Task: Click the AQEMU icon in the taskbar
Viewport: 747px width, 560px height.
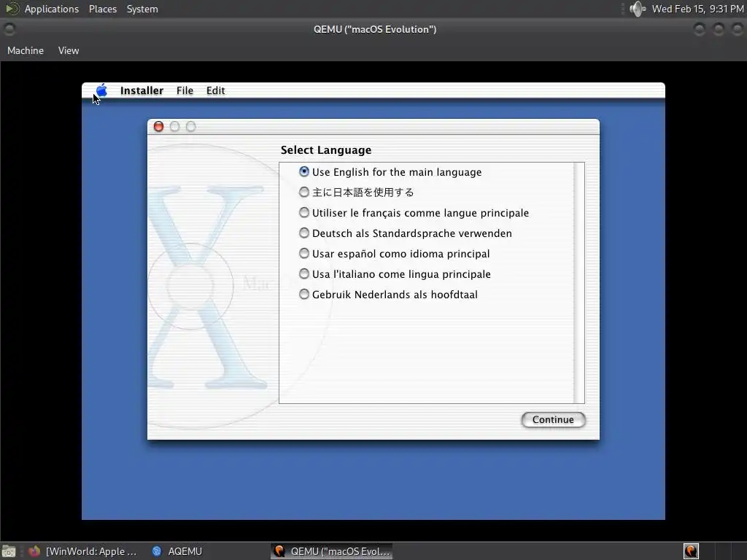Action: pos(157,551)
